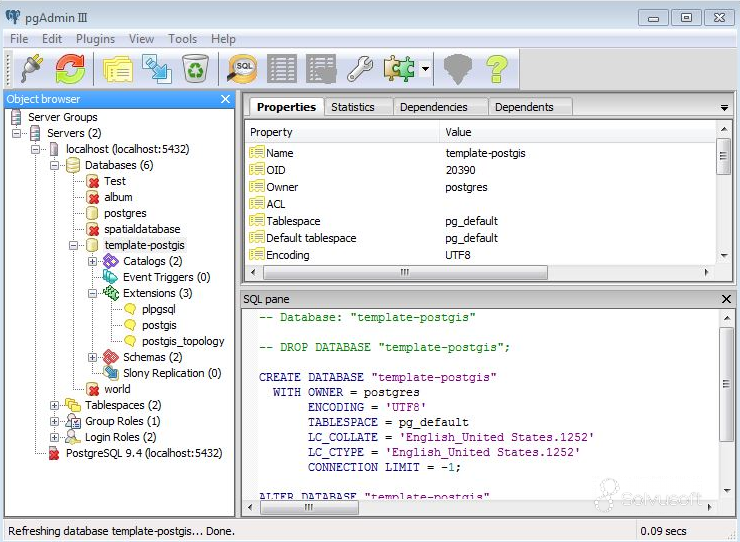Select the world database

point(117,389)
